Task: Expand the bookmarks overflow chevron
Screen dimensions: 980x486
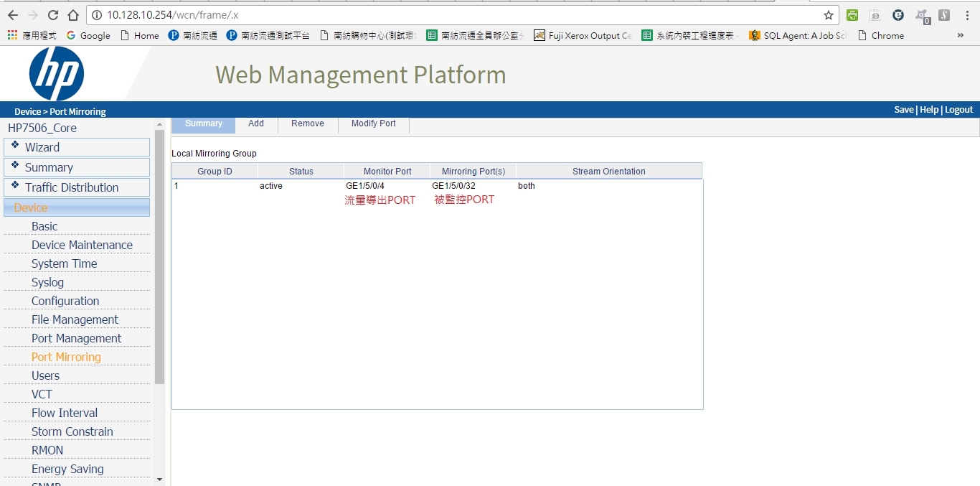Action: pos(961,34)
